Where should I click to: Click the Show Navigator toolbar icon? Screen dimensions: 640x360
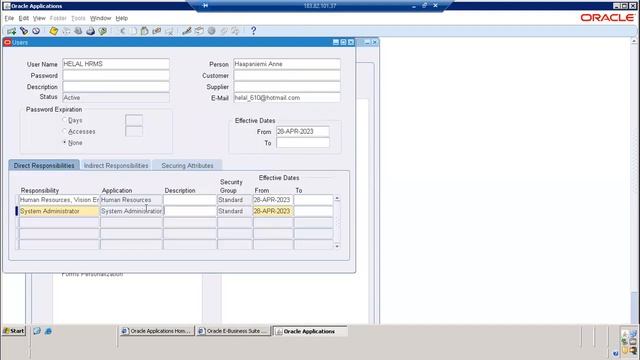(x=36, y=31)
